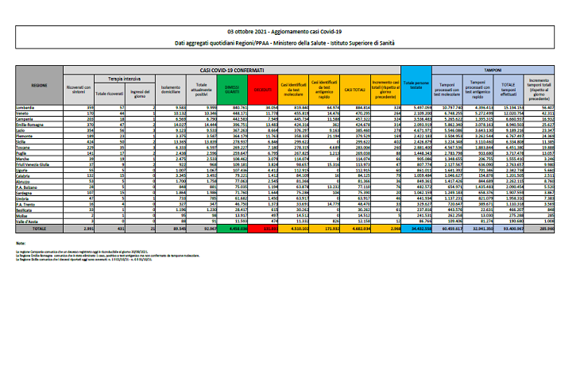Select the Lombardia row label
This screenshot has width=588, height=381.
[x=29, y=106]
